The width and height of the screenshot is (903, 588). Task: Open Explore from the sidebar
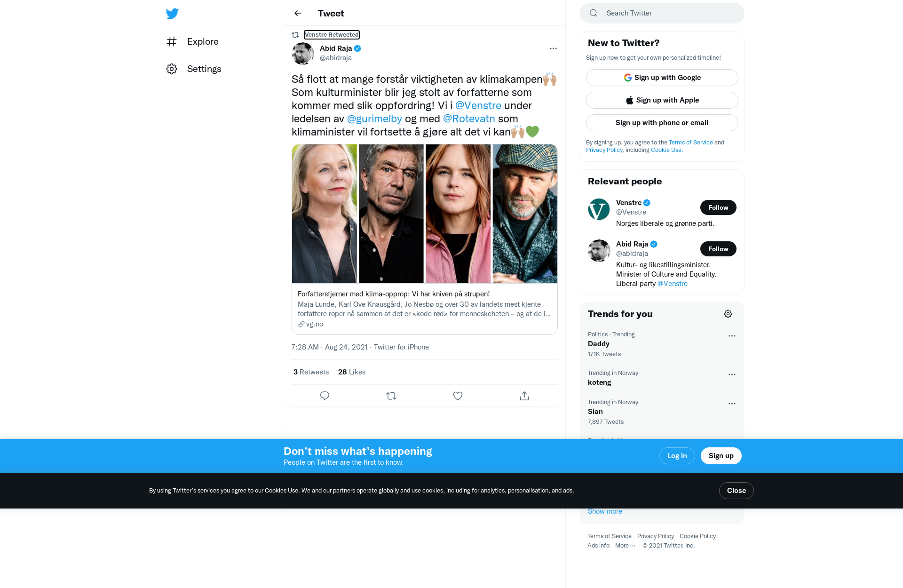193,41
